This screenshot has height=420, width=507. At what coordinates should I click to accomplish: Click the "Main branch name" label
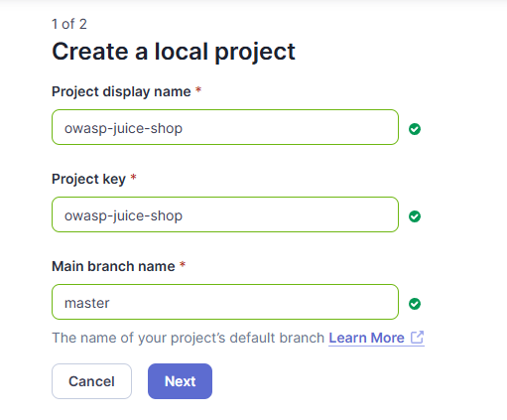[113, 266]
